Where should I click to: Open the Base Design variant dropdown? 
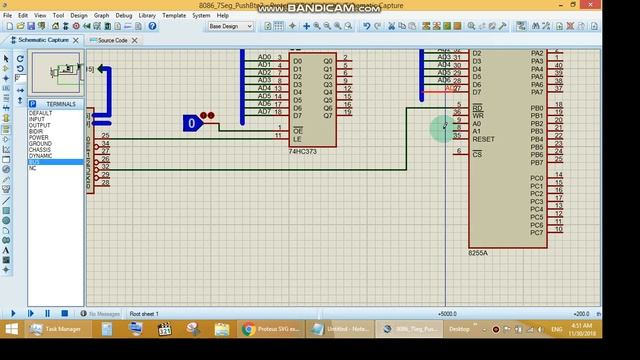(x=231, y=26)
